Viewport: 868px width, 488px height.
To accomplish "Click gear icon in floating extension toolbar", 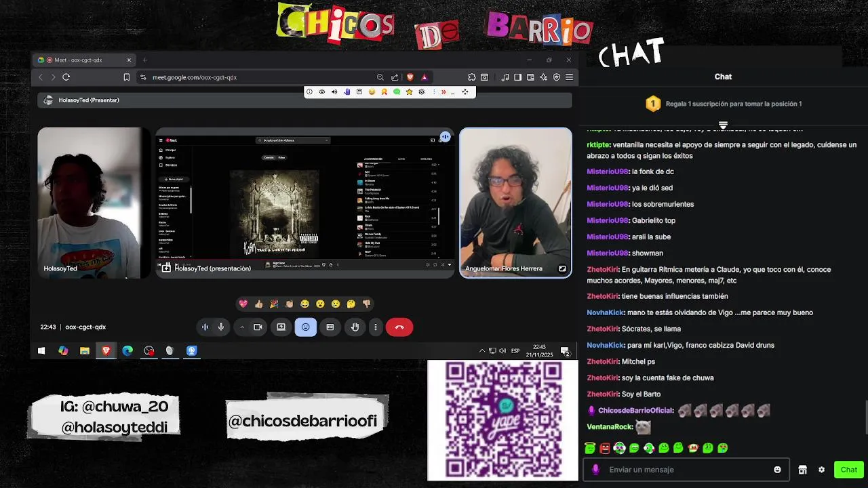I will pos(421,91).
